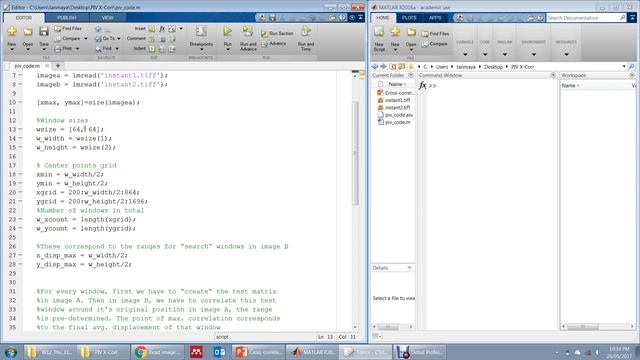Open the Command Window panel actions button

pyautogui.click(x=553, y=76)
